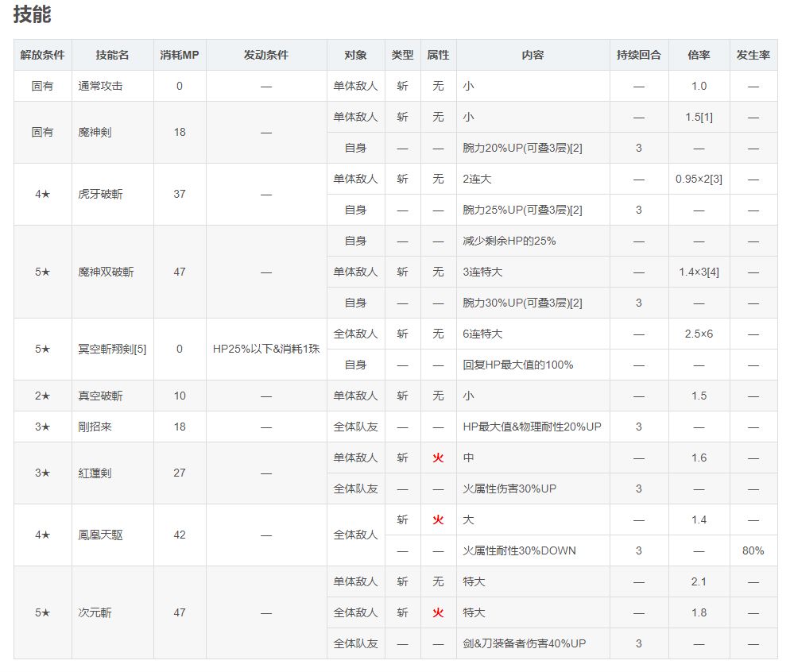The image size is (790, 672).
Task: Select the 魔神剣 skill name
Action: pos(95,133)
